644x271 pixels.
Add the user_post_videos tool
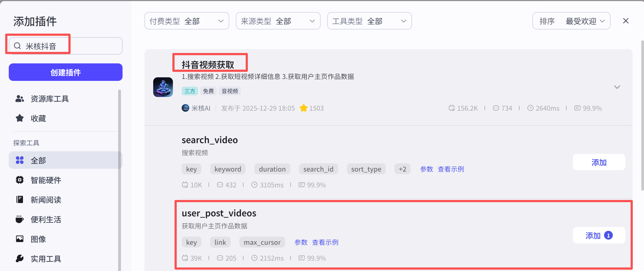(x=599, y=235)
